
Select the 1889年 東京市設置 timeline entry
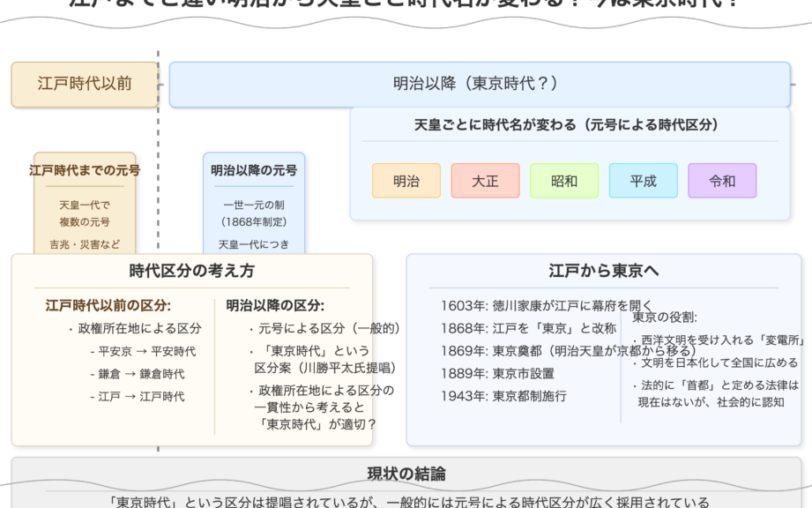coord(498,373)
